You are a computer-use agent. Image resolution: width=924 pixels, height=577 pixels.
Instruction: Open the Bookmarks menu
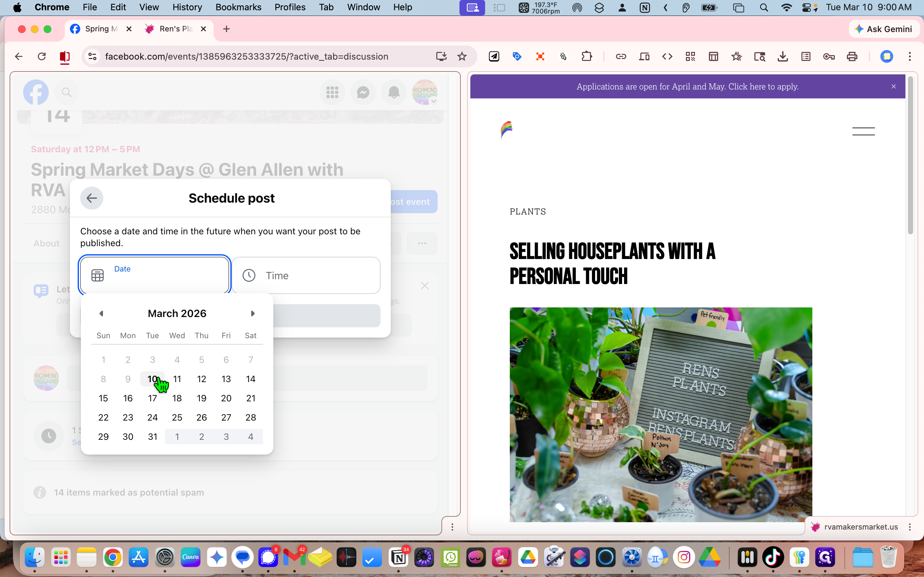[238, 7]
